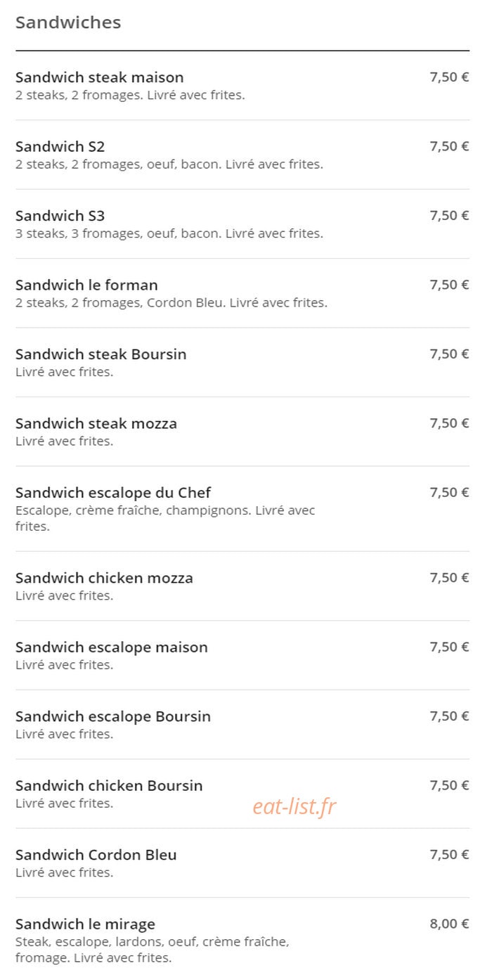Select Sandwich le forman
The height and width of the screenshot is (980, 492).
tap(242, 293)
